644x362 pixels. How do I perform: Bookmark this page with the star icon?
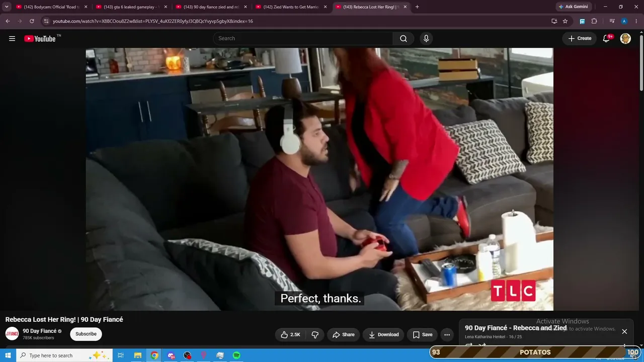coord(565,21)
